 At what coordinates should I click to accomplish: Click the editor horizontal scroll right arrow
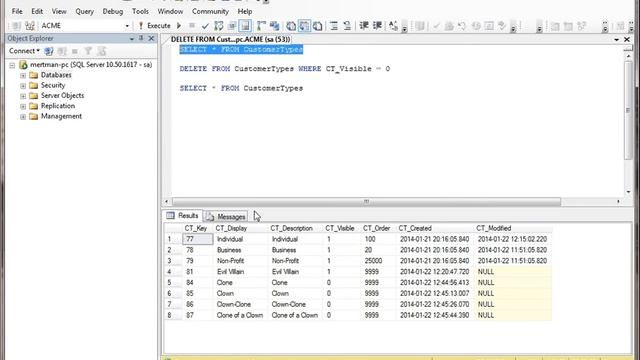[618, 202]
